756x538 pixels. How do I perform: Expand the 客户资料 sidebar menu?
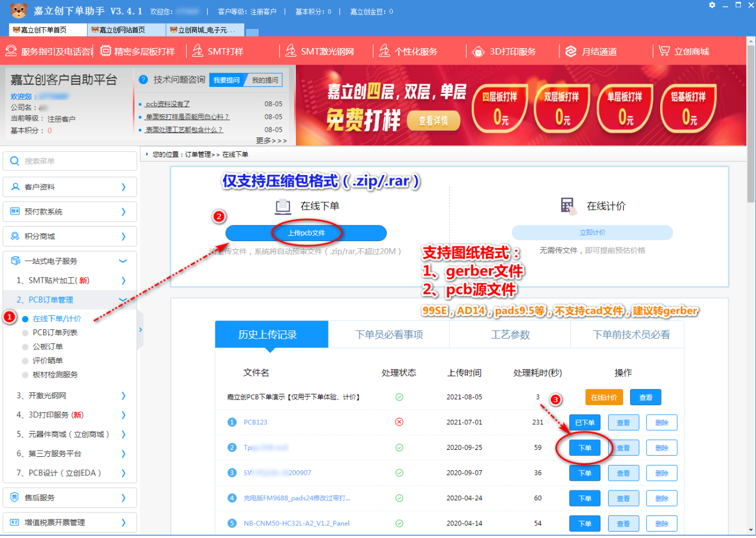tap(70, 187)
